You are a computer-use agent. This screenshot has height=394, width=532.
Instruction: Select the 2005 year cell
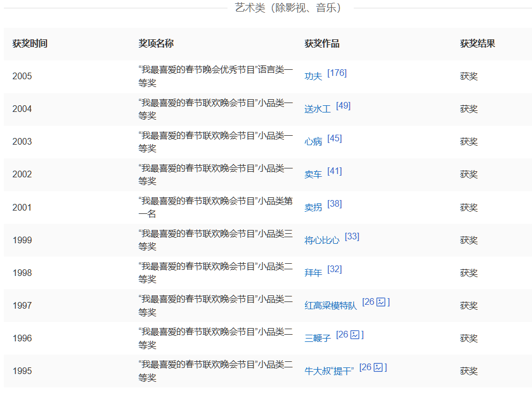[22, 76]
